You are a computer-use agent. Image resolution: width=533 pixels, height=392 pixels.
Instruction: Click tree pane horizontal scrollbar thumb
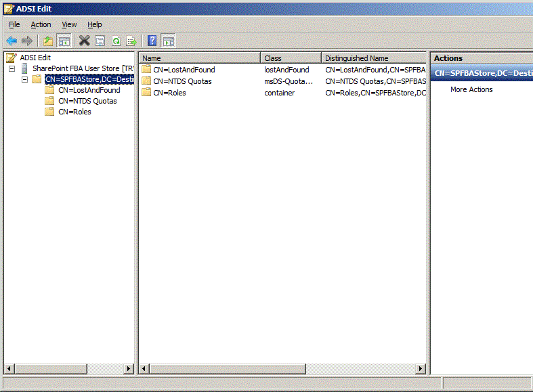(51, 368)
